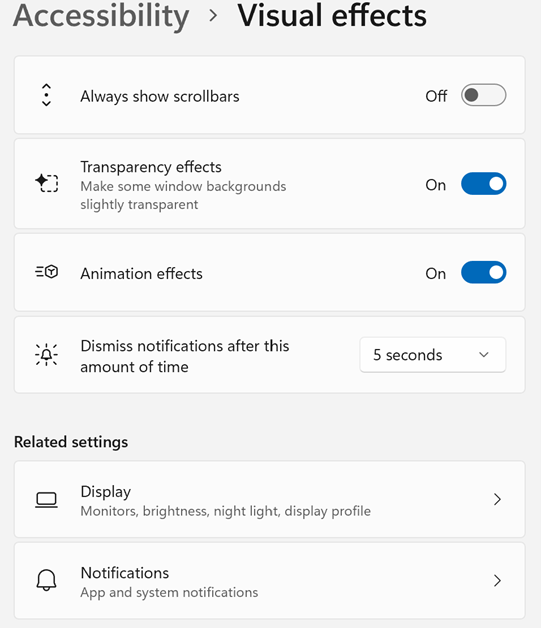
Task: Disable the Transparency effects toggle
Action: pos(483,184)
